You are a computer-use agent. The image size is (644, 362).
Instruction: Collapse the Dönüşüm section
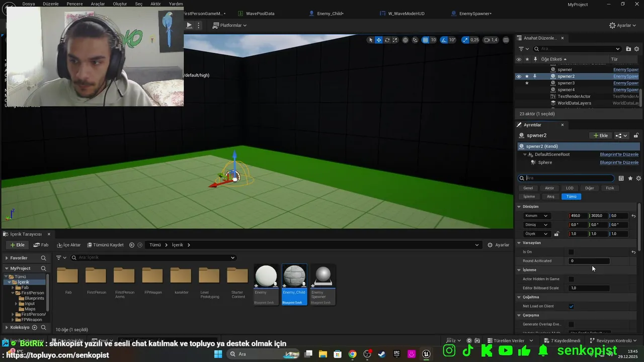tap(519, 207)
